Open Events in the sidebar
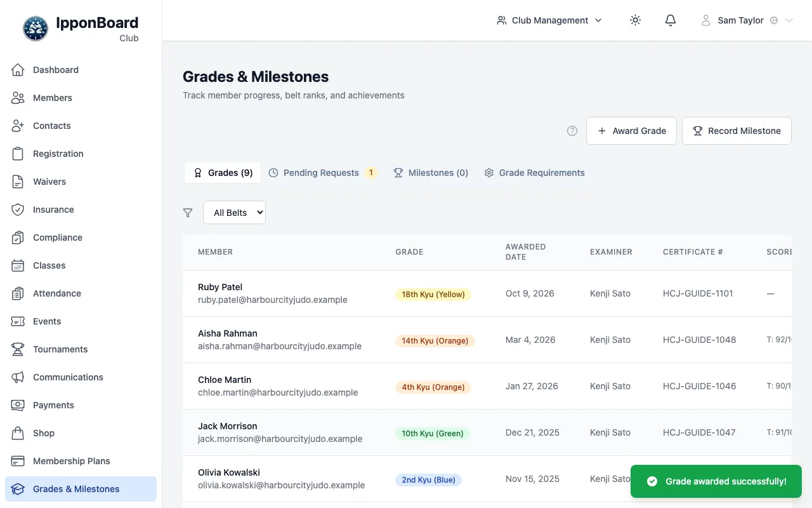 point(81,321)
